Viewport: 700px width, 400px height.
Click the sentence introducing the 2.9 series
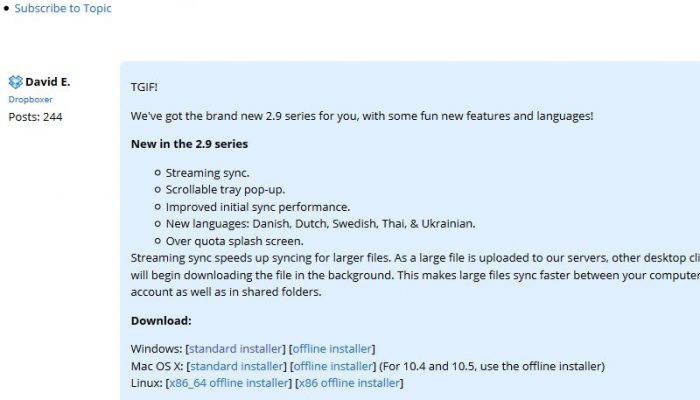362,116
